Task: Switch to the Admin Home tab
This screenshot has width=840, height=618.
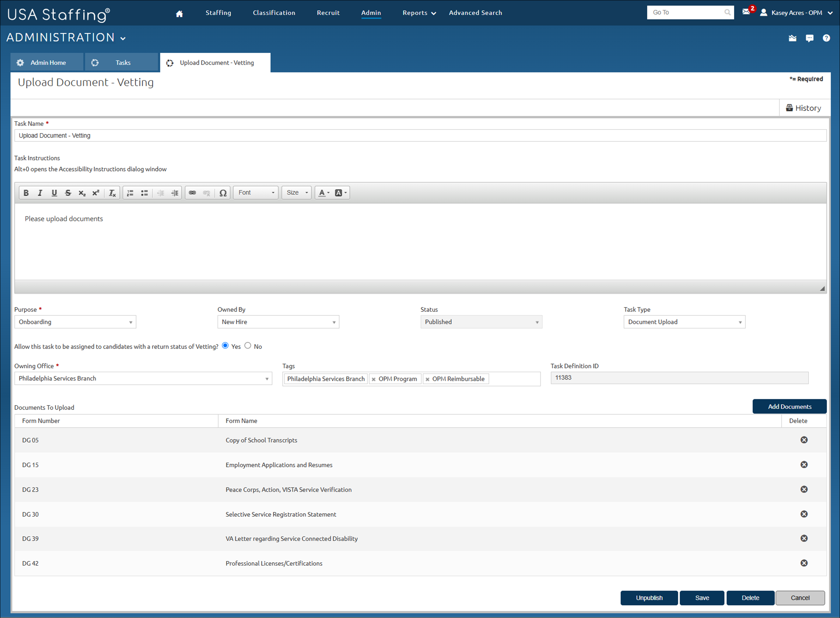Action: [47, 62]
